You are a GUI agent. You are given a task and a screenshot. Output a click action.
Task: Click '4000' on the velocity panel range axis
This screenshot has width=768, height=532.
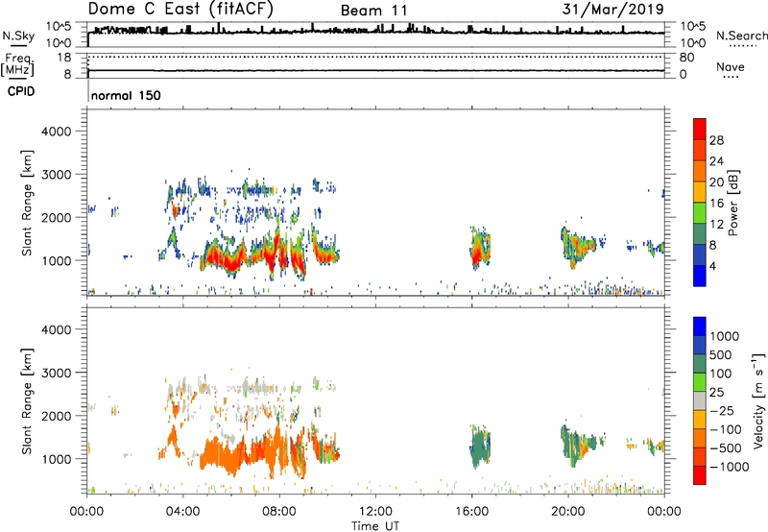(x=56, y=329)
